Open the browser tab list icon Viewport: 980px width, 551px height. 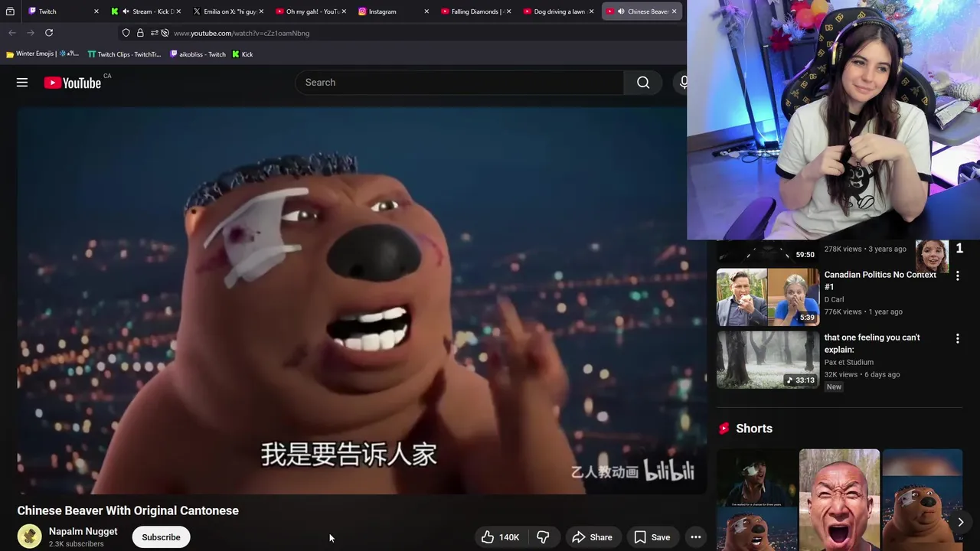[x=10, y=11]
